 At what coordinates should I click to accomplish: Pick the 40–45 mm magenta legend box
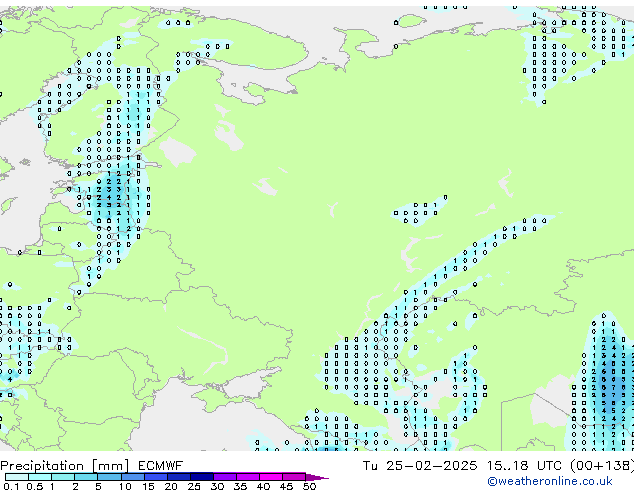tap(271, 477)
